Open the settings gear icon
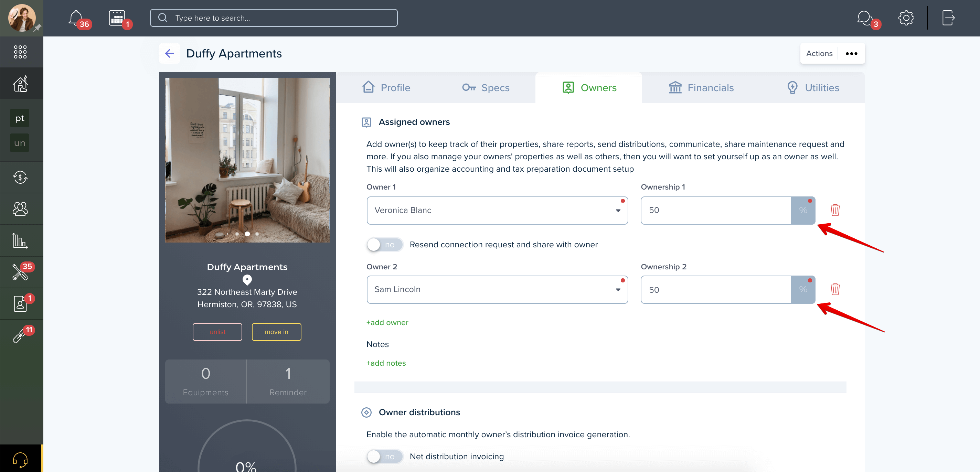 pos(906,18)
